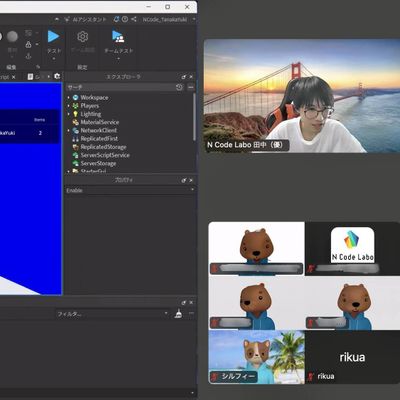Select Workspace in the Explorer

click(x=94, y=97)
